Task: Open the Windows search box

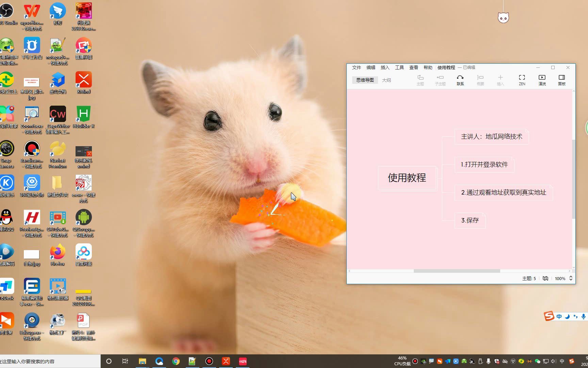Action: click(50, 361)
